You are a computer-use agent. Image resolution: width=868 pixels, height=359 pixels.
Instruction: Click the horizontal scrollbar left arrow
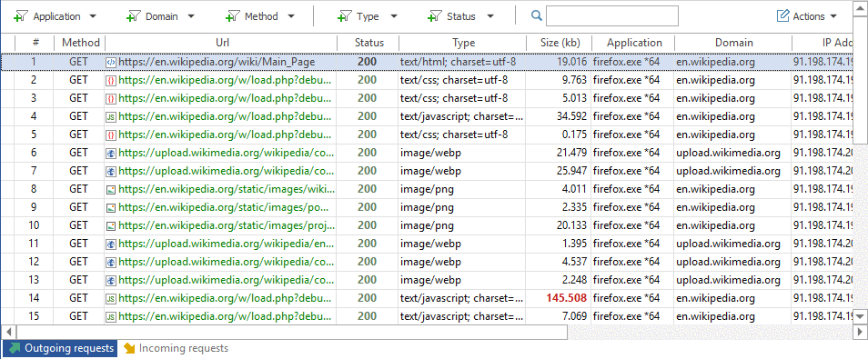[x=8, y=332]
